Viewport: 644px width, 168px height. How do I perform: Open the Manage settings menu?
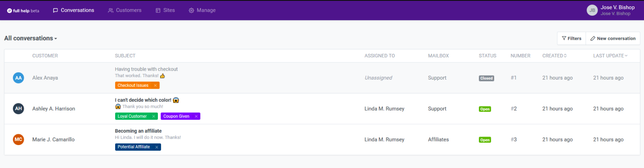tap(202, 10)
